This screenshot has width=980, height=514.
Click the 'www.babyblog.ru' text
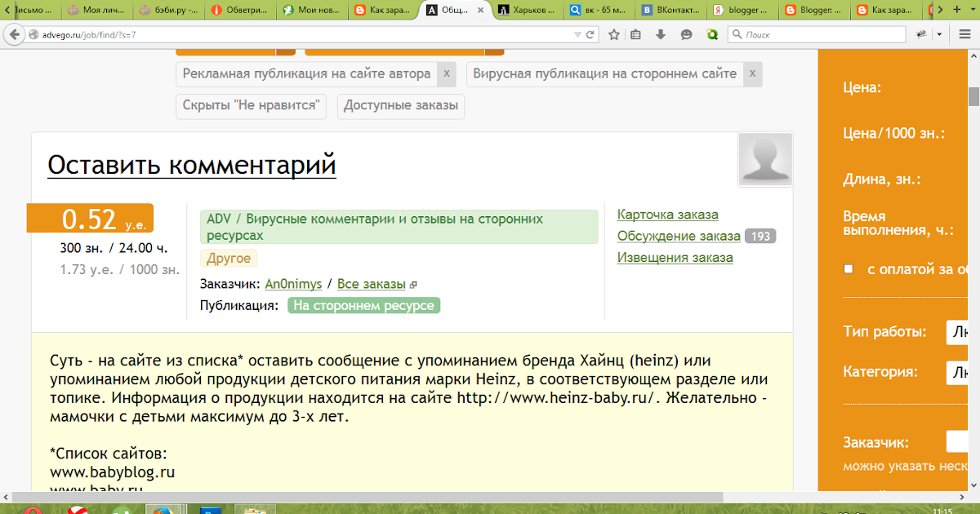113,472
